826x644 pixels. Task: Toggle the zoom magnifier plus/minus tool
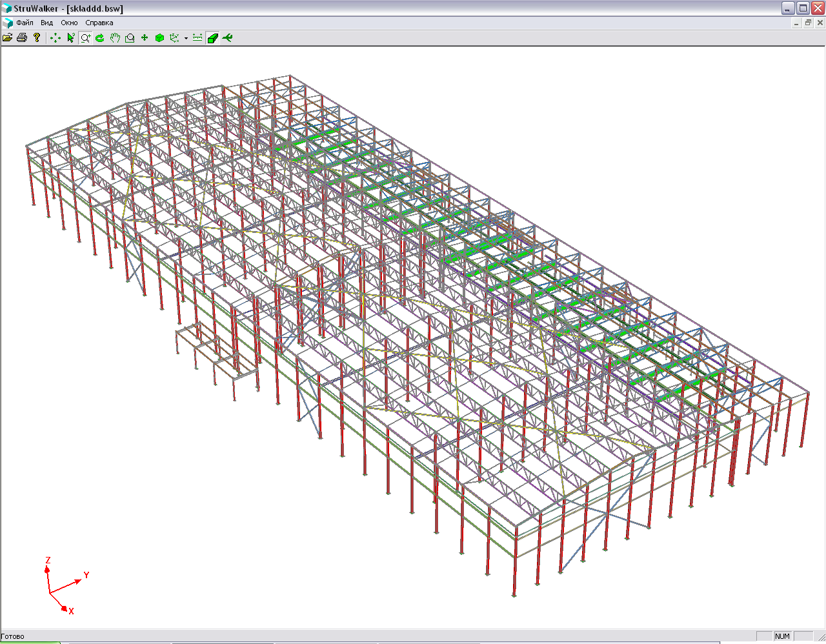tap(85, 38)
